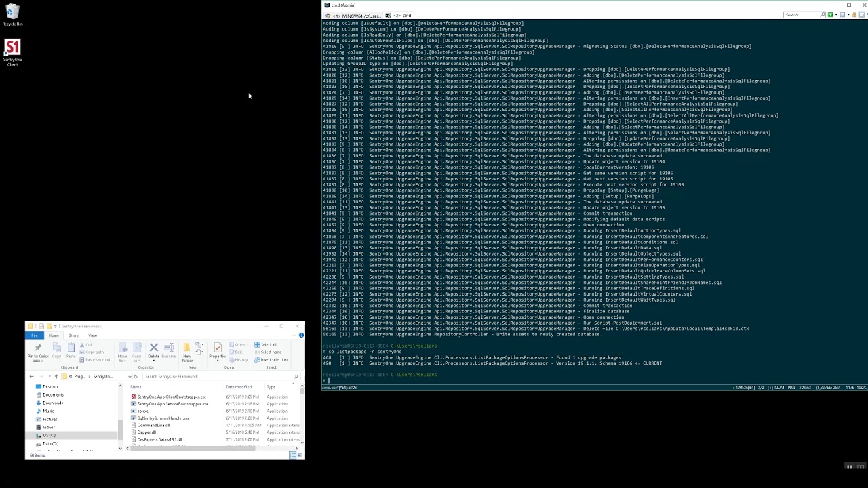Click the green new console plus icon
The height and width of the screenshot is (488, 868).
[x=830, y=14]
